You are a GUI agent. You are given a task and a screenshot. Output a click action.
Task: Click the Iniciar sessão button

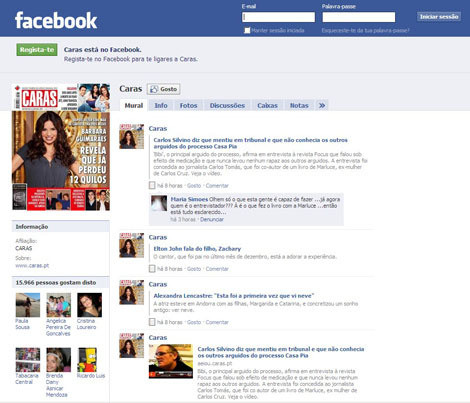(x=439, y=17)
